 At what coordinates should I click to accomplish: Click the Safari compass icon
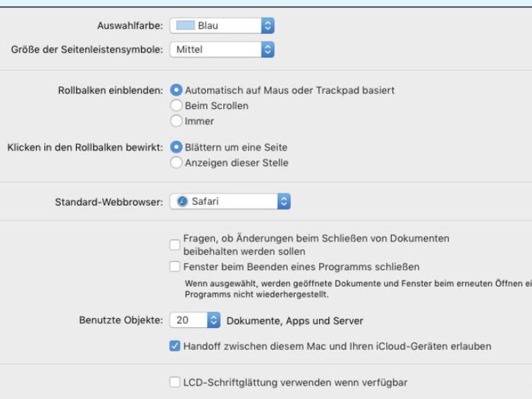182,202
